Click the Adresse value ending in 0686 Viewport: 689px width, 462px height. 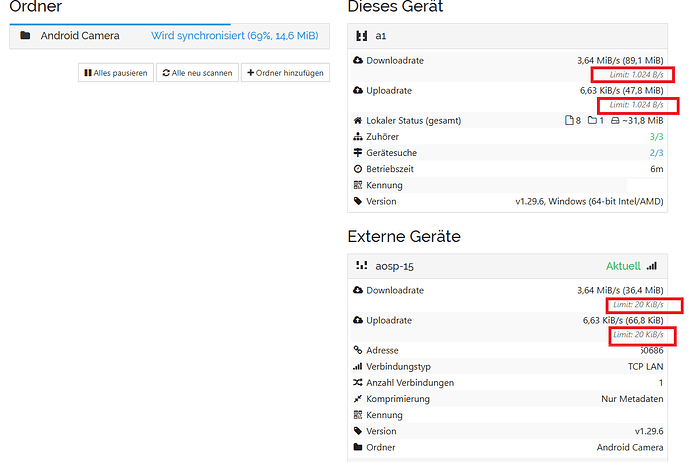(x=652, y=350)
